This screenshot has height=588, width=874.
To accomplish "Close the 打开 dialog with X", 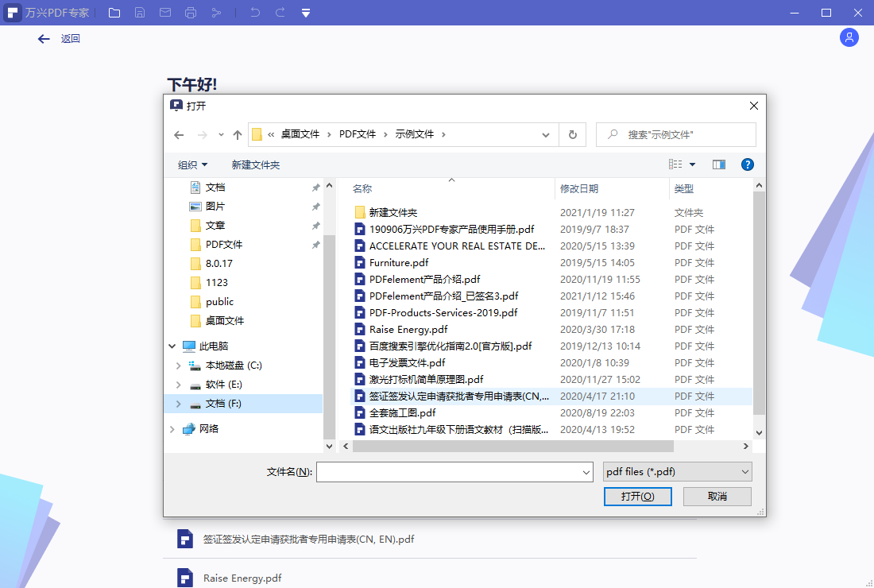I will (753, 106).
